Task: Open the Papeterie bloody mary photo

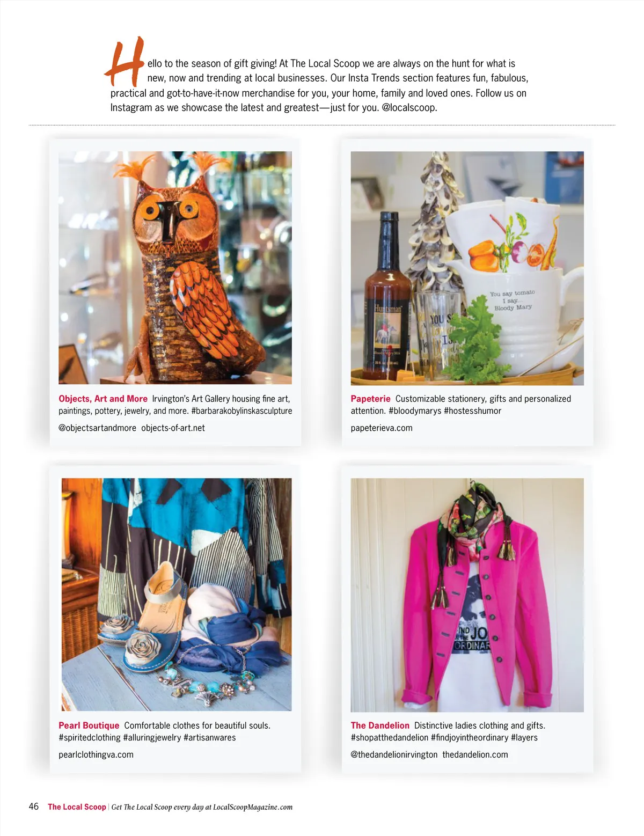Action: click(467, 268)
